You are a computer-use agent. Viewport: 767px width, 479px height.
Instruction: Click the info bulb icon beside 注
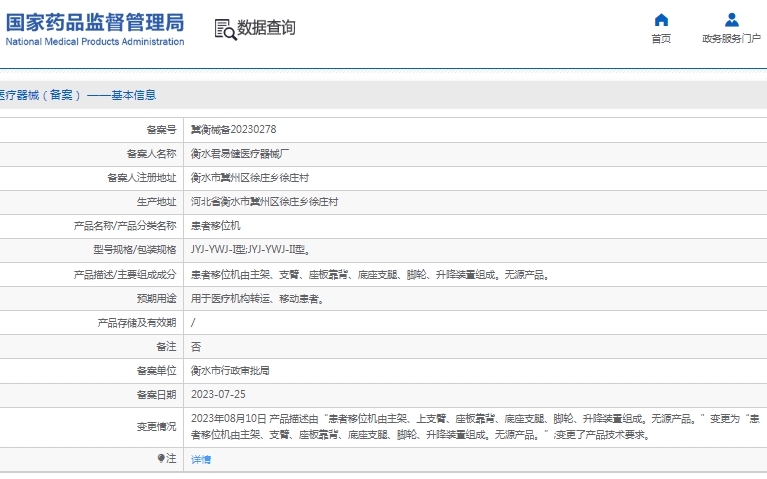point(161,458)
